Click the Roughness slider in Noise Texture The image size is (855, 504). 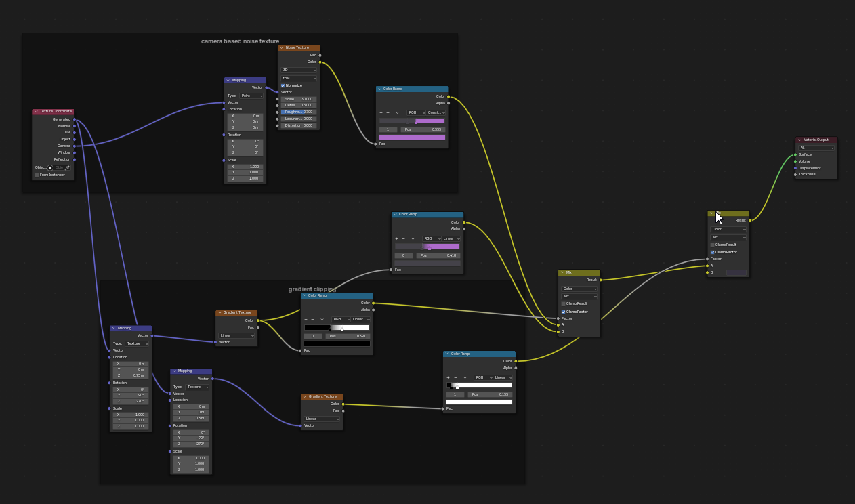coord(299,112)
